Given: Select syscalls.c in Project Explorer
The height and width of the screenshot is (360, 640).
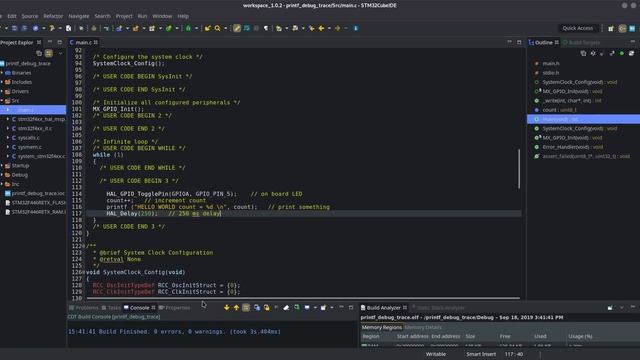Looking at the screenshot, I should click(x=29, y=138).
